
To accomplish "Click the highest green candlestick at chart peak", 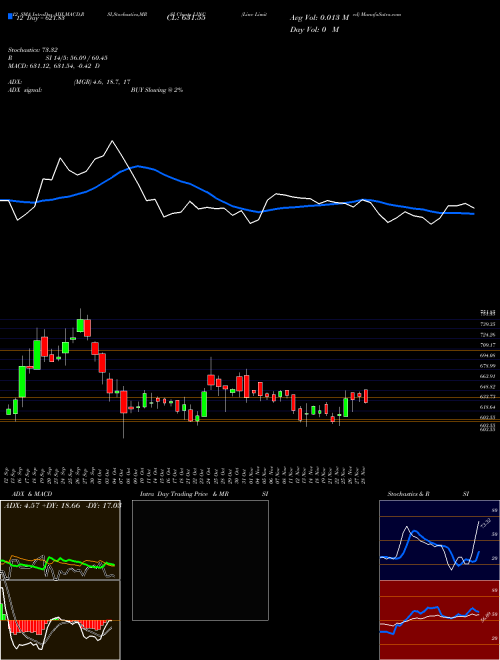I will 80,325.
